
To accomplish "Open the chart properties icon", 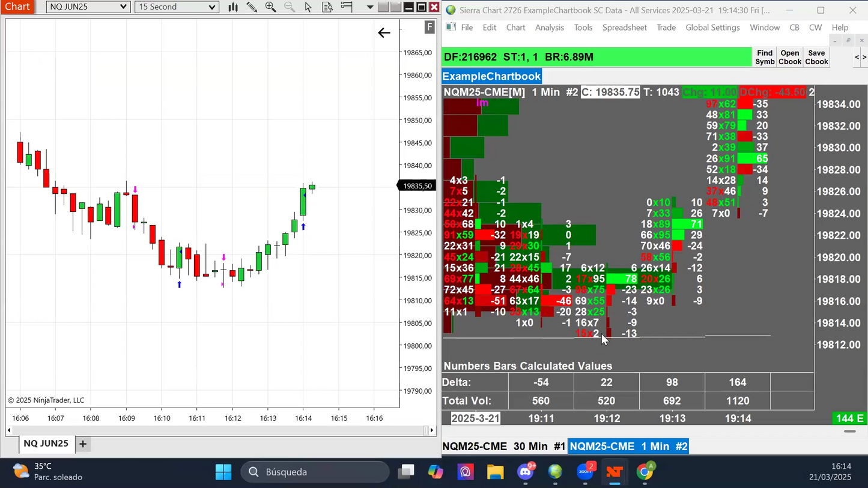I will point(347,7).
